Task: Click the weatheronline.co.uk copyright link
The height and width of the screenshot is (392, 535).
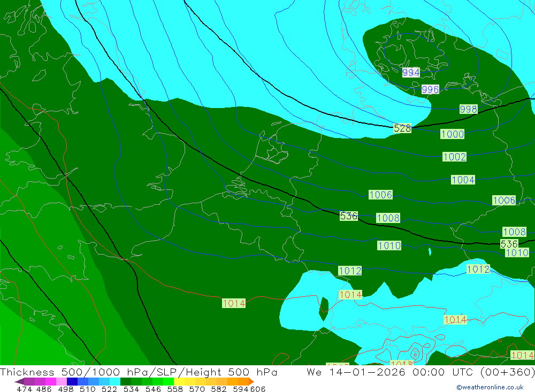Action: pos(490,387)
